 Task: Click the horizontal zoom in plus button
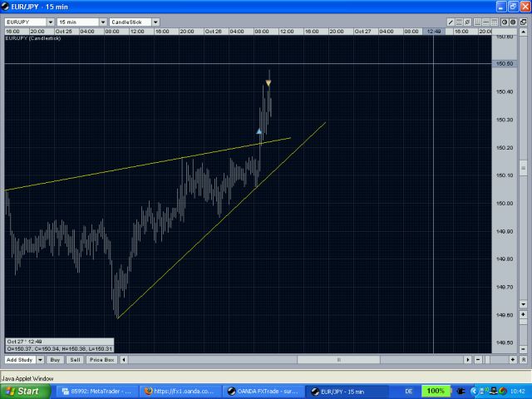(513, 360)
